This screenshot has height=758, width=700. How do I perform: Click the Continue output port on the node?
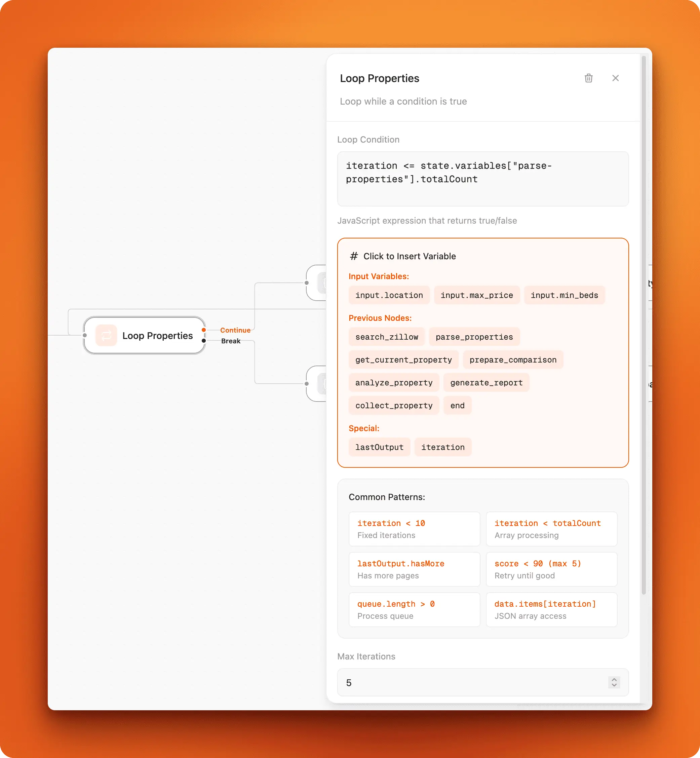pos(204,330)
